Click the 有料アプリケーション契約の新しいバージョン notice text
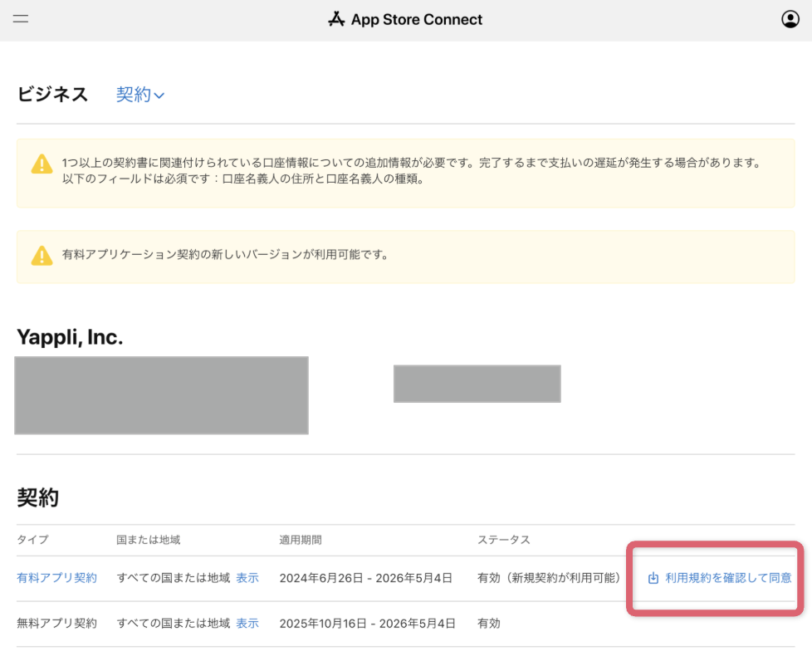Image resolution: width=812 pixels, height=661 pixels. (226, 255)
